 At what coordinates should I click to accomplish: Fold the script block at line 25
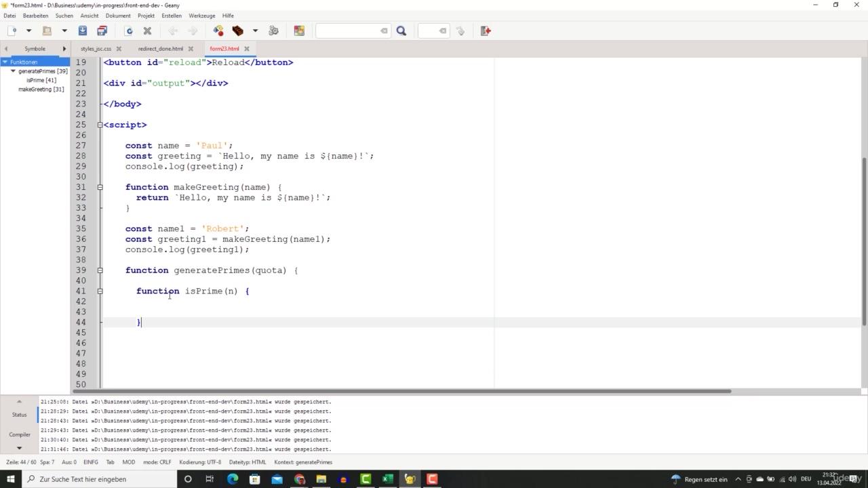[x=100, y=125]
